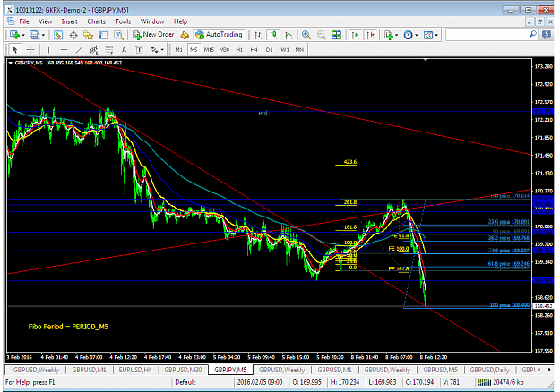Select the Crosshair tool
Viewport: 560px width, 392px height.
pyautogui.click(x=30, y=49)
